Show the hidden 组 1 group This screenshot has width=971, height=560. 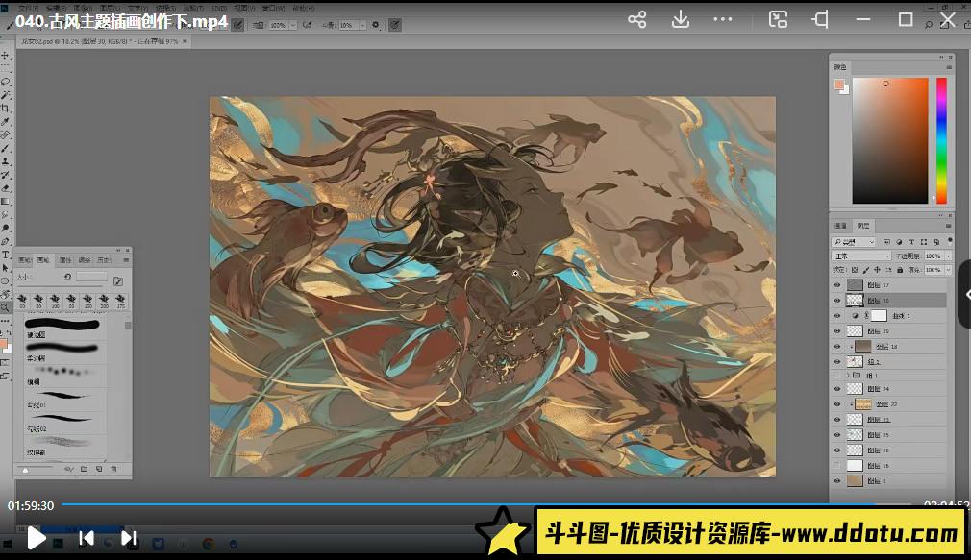pos(835,375)
